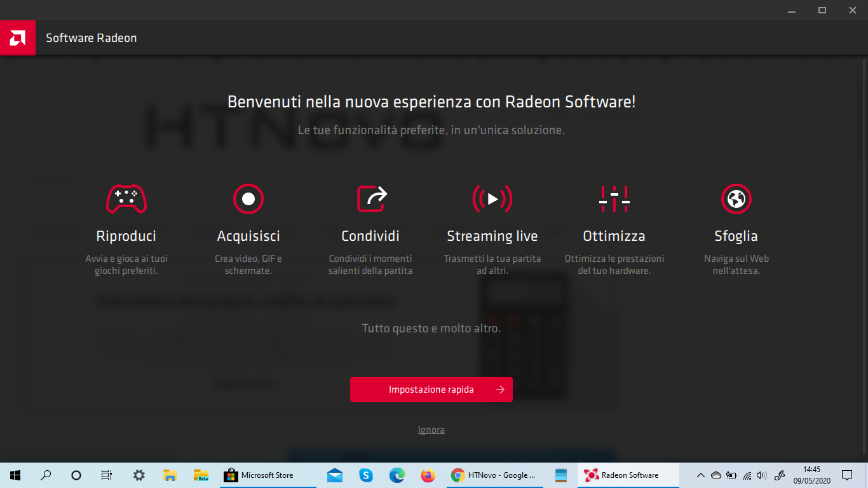Screen dimensions: 868x488
Task: Click the Riproduci gamepad icon
Action: 126,199
